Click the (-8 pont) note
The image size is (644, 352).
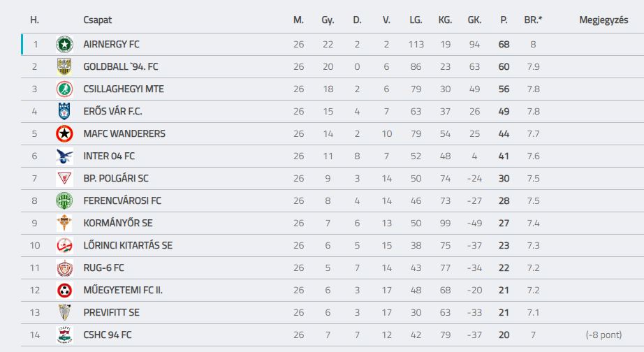pyautogui.click(x=603, y=335)
